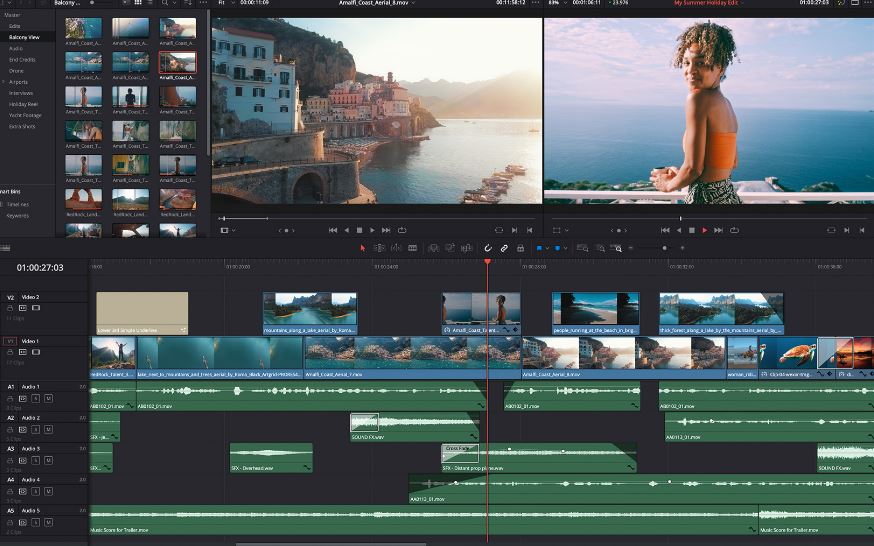This screenshot has height=546, width=874.
Task: Select the Blade edit mode tool
Action: 412,248
